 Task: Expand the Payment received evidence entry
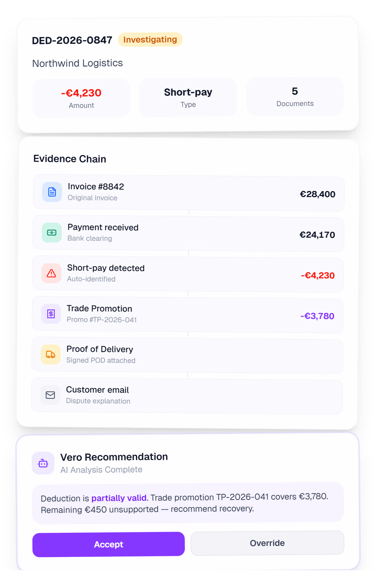pos(188,232)
